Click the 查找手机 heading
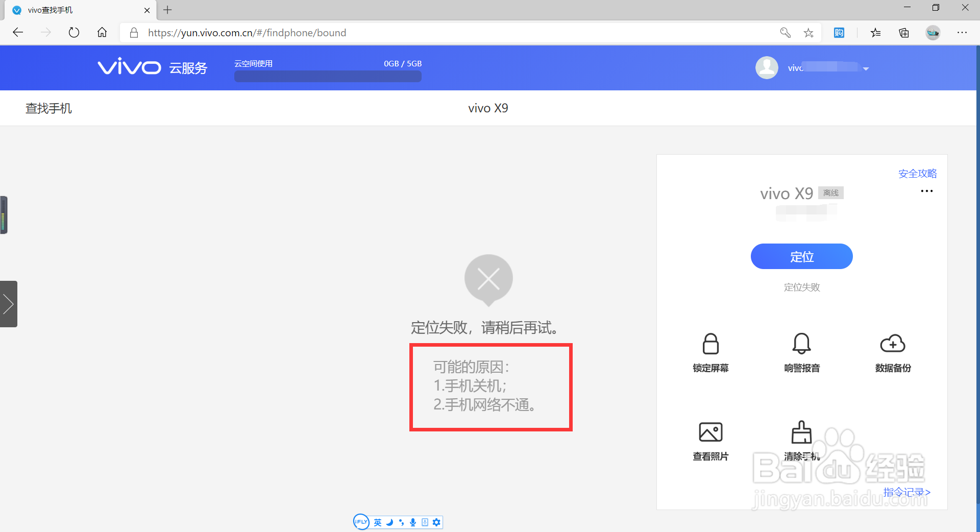Screen dimensions: 980x532 48,108
